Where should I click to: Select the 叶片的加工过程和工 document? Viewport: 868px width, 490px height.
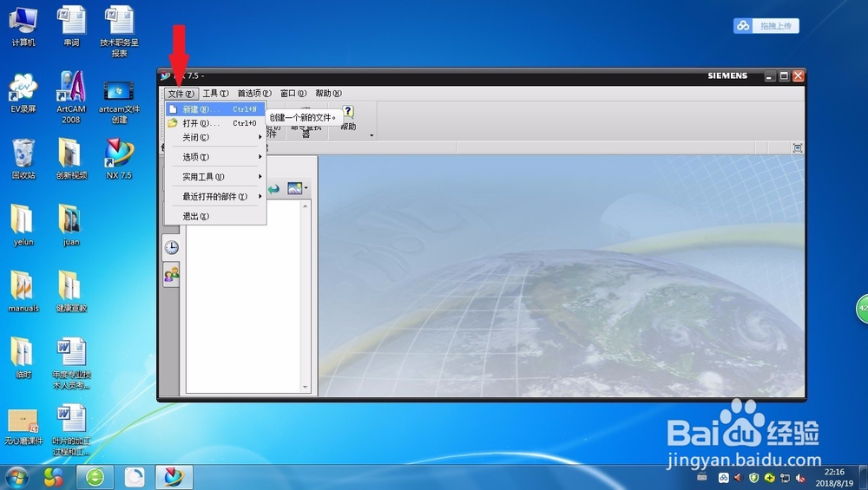71,429
